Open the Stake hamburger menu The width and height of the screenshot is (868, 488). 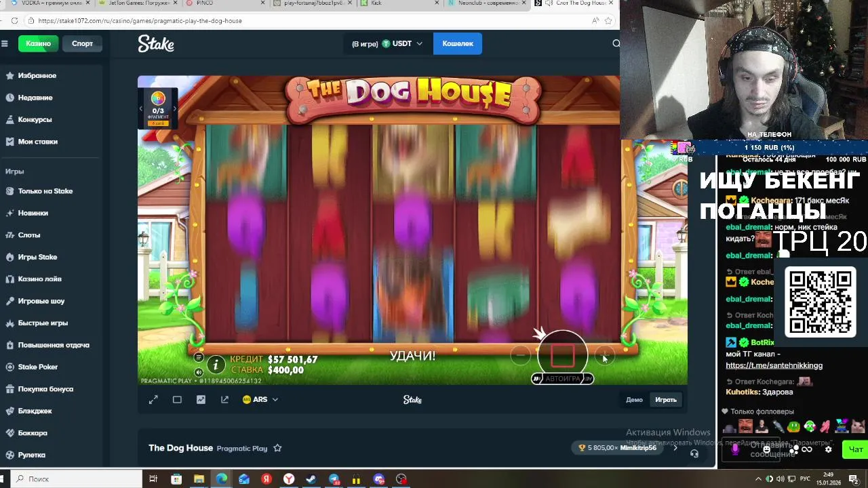pos(5,43)
